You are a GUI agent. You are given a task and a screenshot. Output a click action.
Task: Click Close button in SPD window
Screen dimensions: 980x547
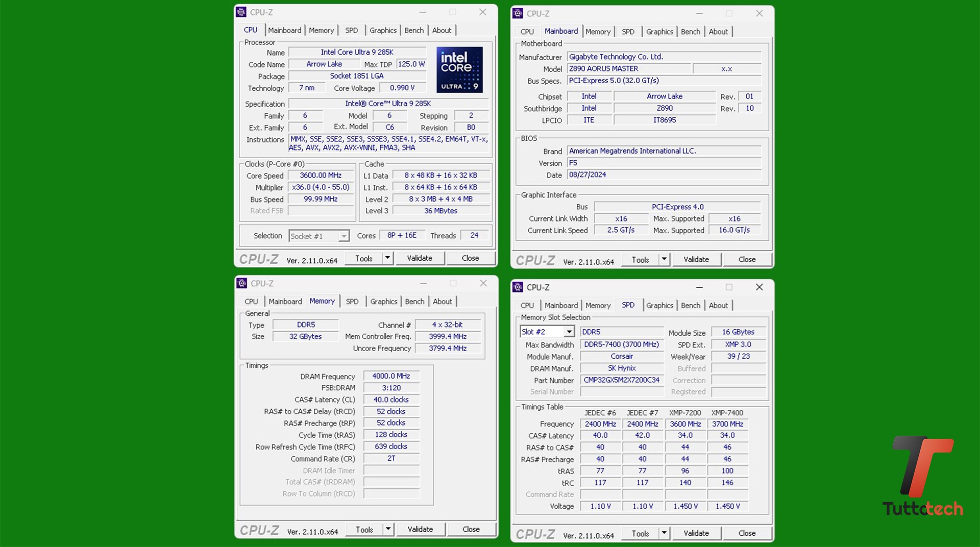(x=747, y=533)
